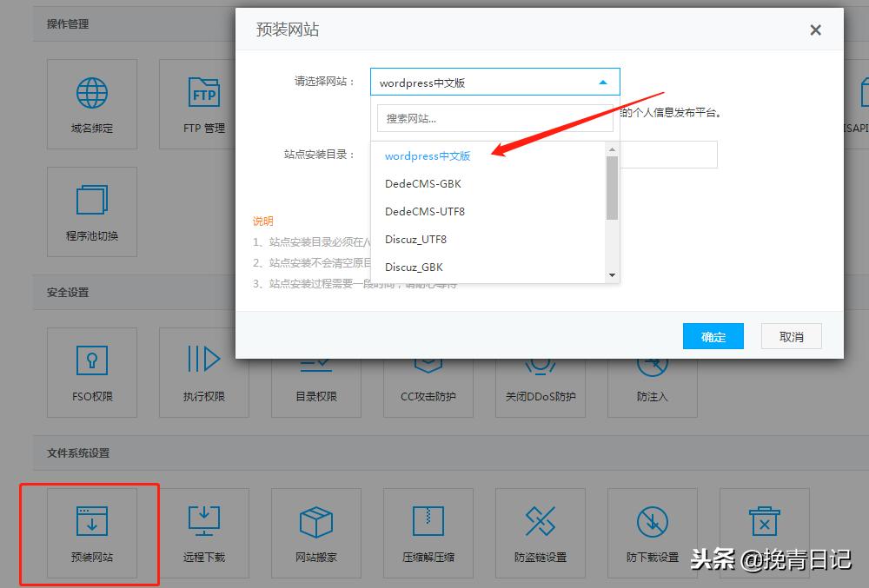Viewport: 869px width, 588px height.
Task: Select the 远程下载 tool
Action: pyautogui.click(x=203, y=532)
